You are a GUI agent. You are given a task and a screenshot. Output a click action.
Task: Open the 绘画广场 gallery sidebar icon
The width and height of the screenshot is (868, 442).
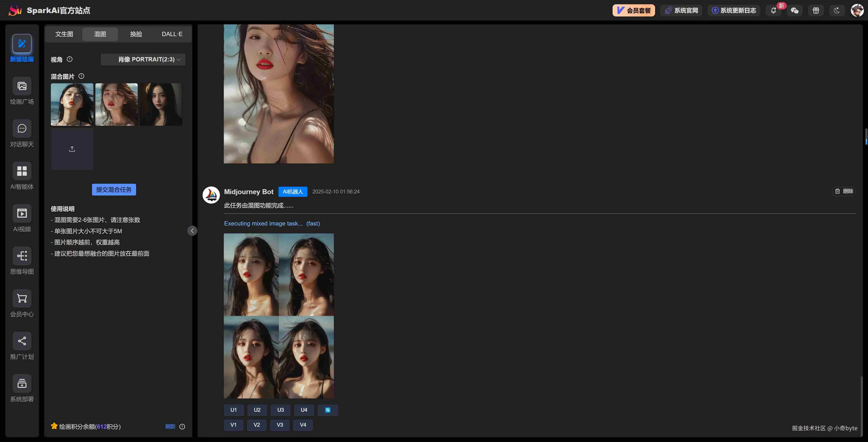(x=22, y=86)
